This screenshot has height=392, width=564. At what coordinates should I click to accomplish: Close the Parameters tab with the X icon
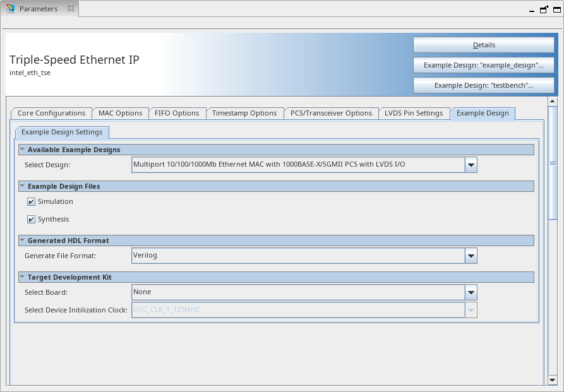71,8
